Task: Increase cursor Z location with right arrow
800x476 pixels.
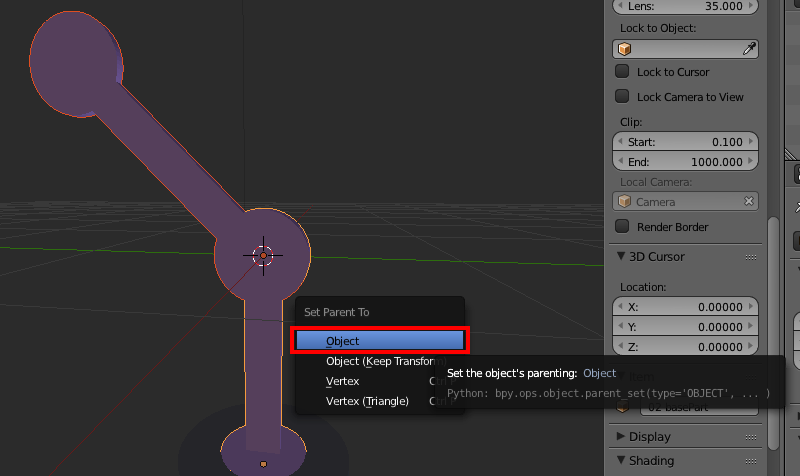Action: point(751,346)
